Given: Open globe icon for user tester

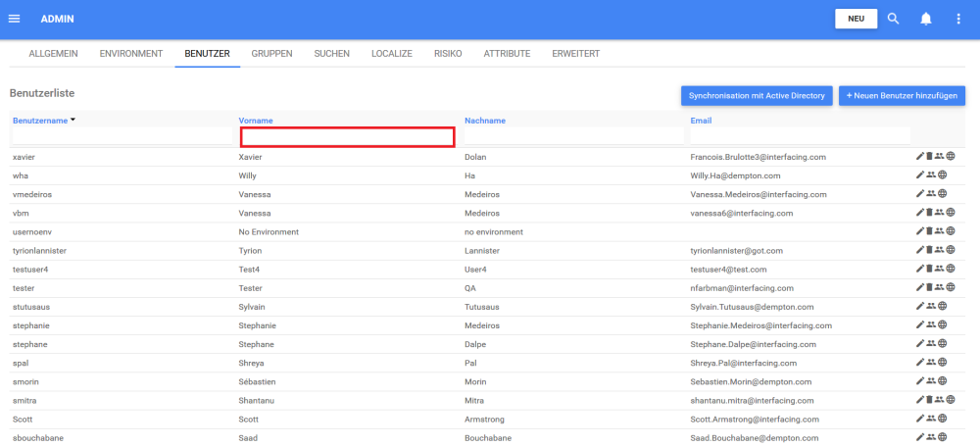Looking at the screenshot, I should coord(951,287).
